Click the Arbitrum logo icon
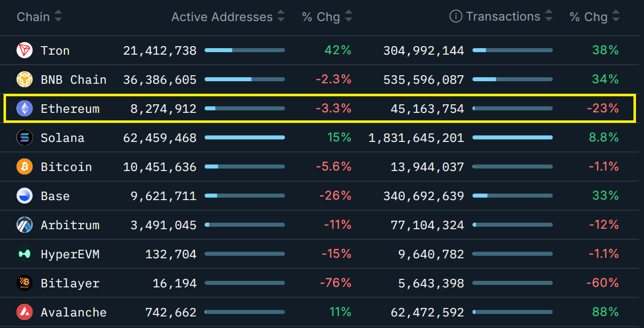Screen dimensions: 644x328 pyautogui.click(x=24, y=225)
